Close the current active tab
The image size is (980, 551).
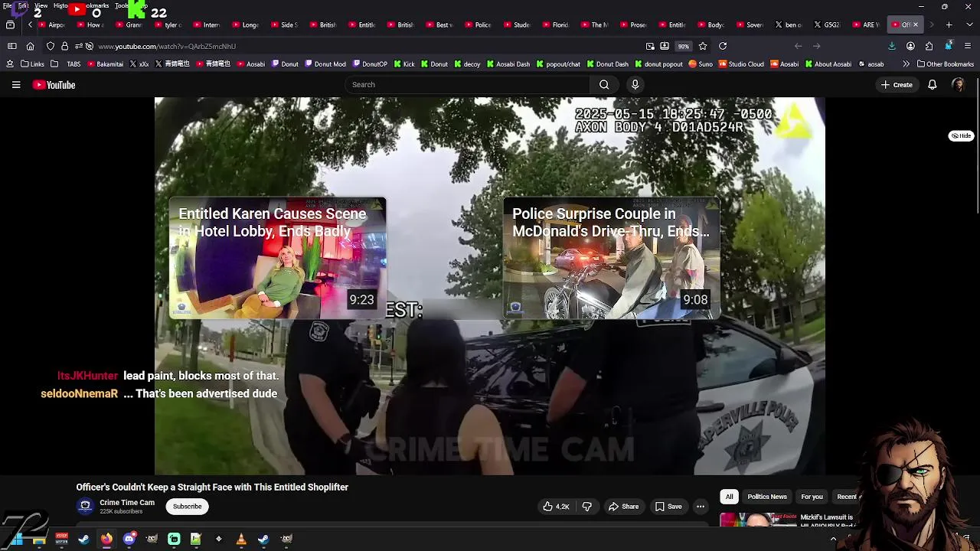pyautogui.click(x=915, y=24)
